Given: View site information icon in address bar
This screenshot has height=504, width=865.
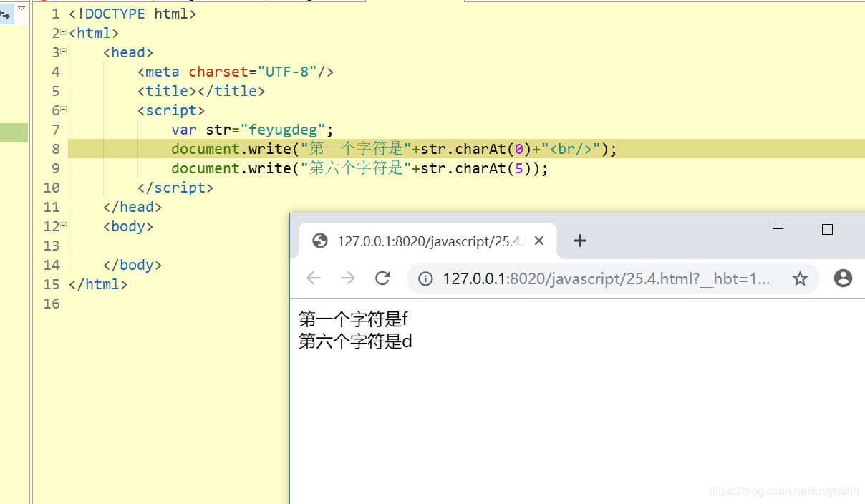Looking at the screenshot, I should click(425, 278).
